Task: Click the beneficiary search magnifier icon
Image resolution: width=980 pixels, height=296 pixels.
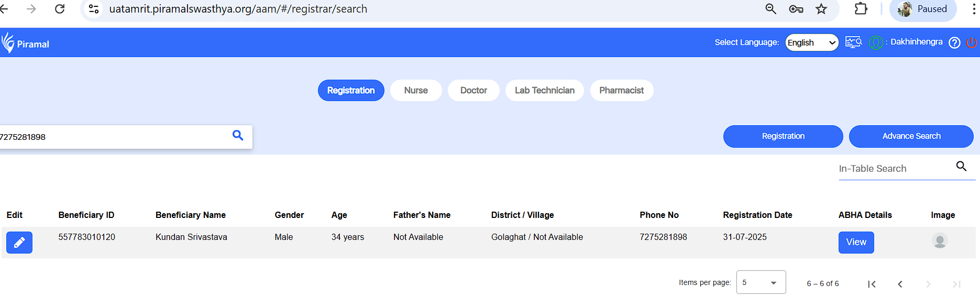Action: tap(238, 136)
